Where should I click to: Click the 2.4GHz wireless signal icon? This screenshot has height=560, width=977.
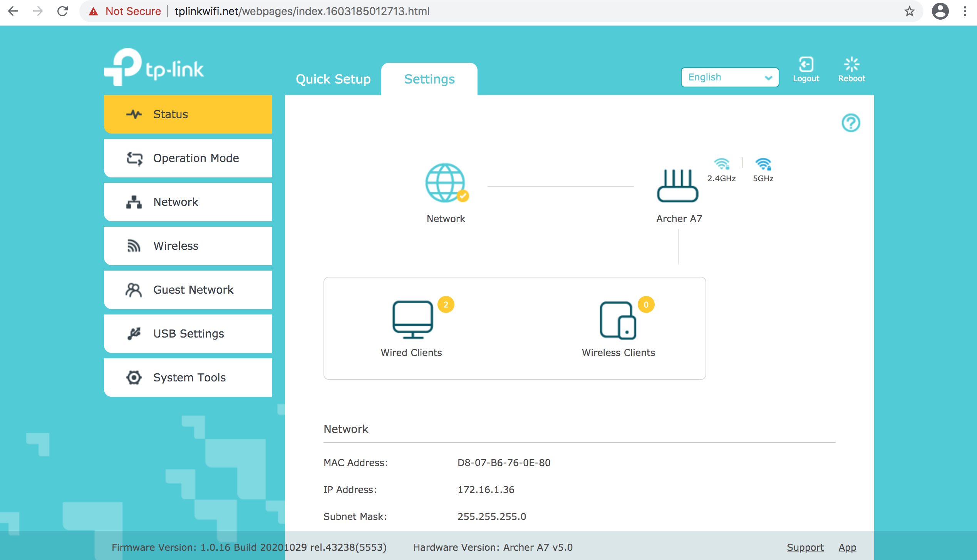[x=721, y=164]
